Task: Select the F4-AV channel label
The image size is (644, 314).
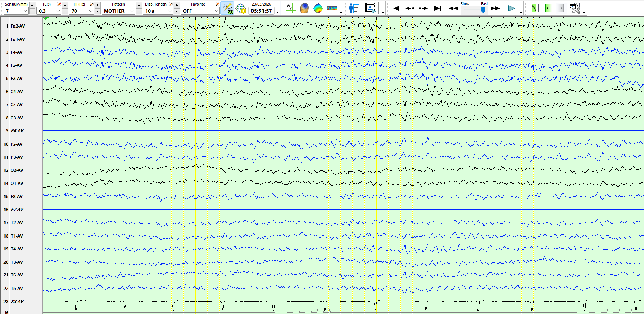Action: (17, 52)
